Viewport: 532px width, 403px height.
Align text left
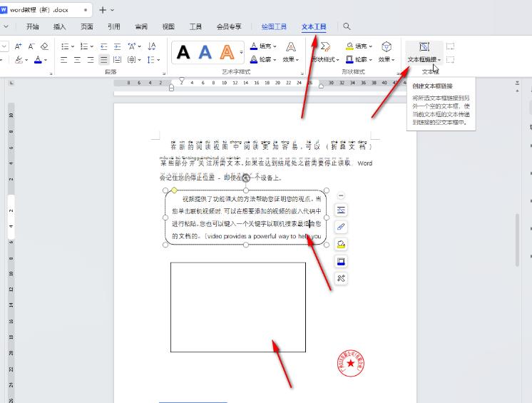point(63,60)
